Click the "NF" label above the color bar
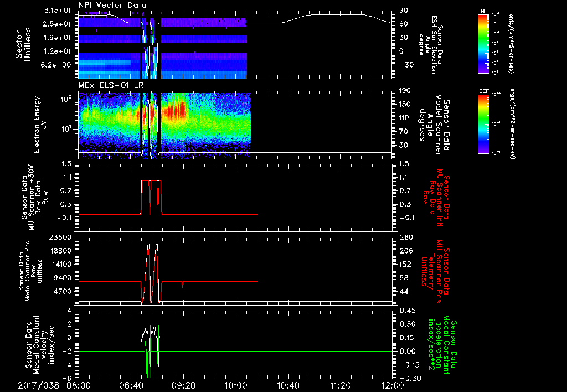The height and width of the screenshot is (392, 567). [x=484, y=11]
